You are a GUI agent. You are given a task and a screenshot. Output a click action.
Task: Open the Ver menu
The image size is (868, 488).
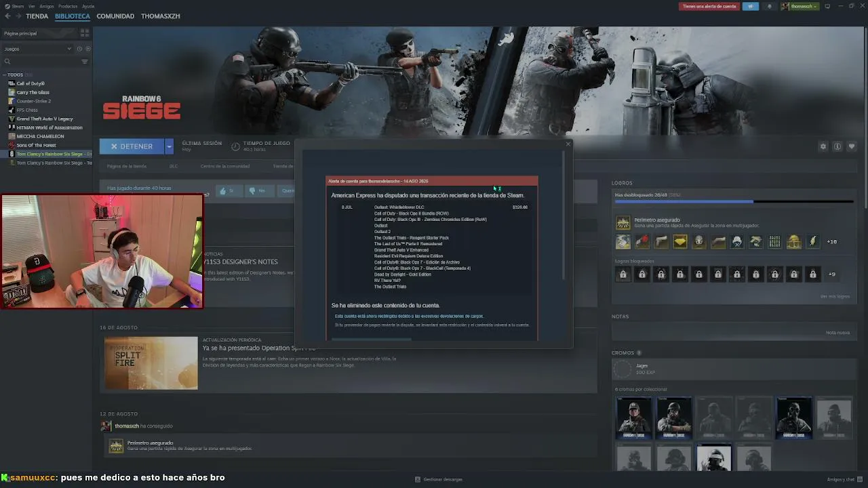(x=32, y=6)
